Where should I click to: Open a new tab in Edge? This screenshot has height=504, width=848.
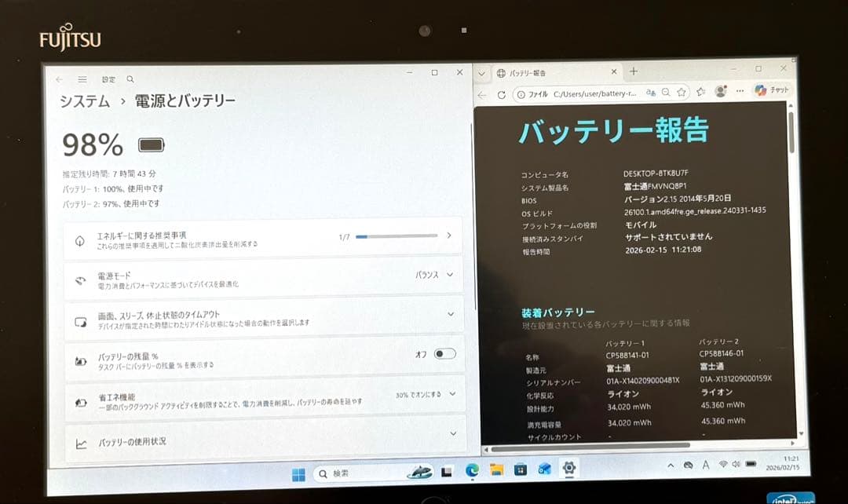point(634,71)
